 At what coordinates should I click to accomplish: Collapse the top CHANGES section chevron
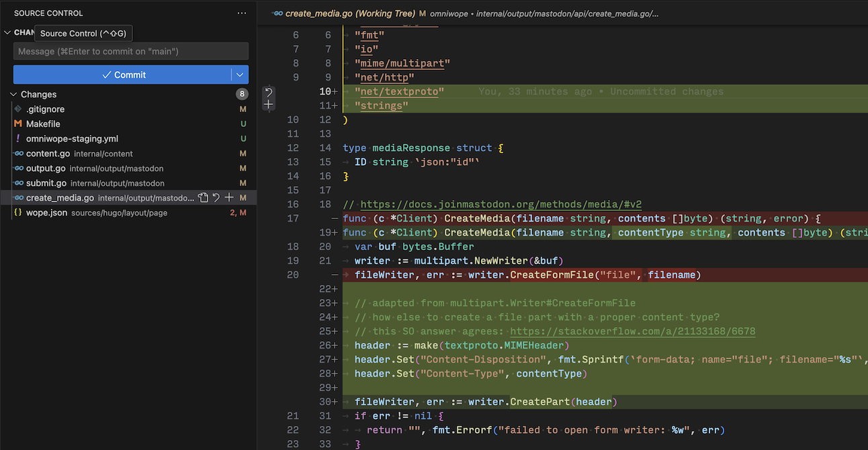7,32
